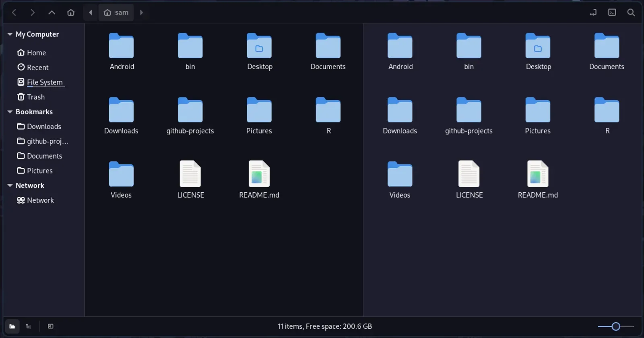Select the LICENSE file in the left pane
The height and width of the screenshot is (338, 644).
coord(190,180)
